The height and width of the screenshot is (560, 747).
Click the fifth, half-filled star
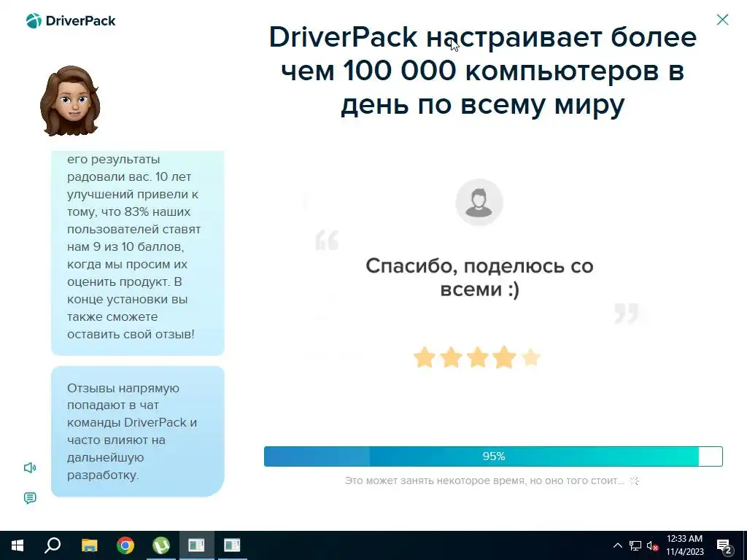click(531, 357)
